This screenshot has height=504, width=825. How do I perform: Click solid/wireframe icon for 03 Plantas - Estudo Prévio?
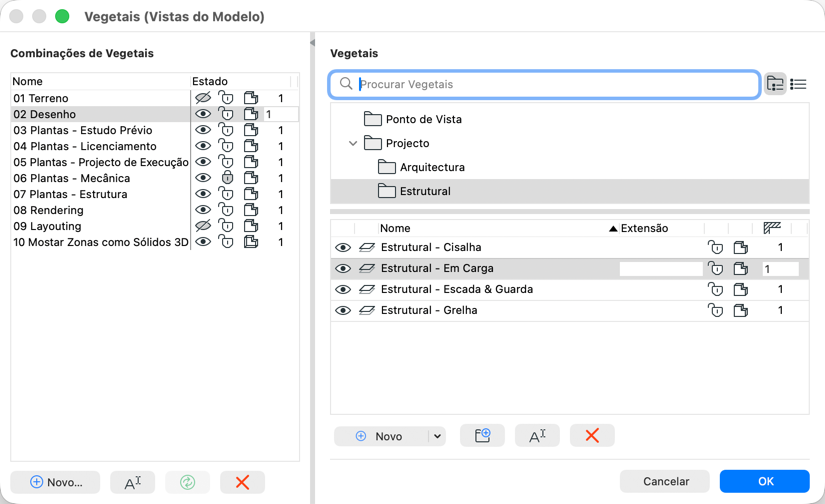251,130
